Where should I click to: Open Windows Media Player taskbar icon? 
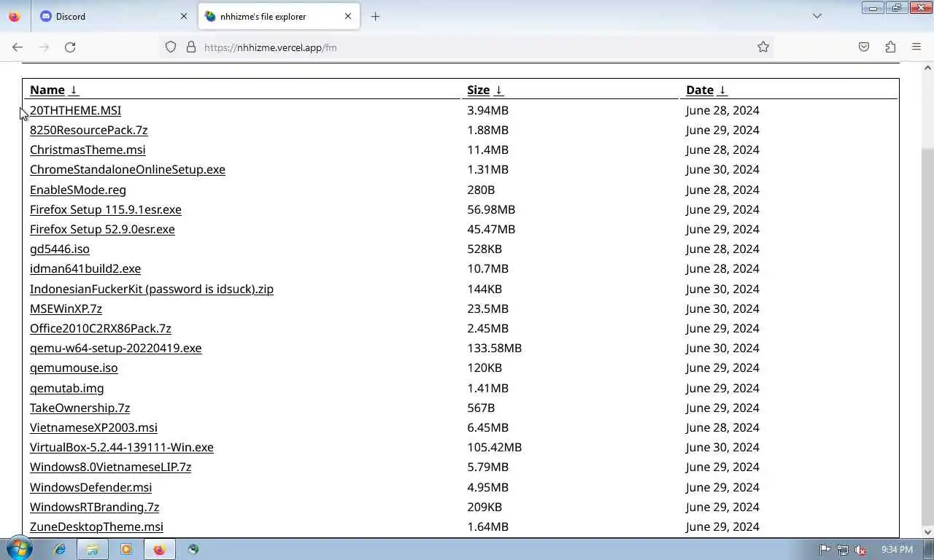point(126,549)
